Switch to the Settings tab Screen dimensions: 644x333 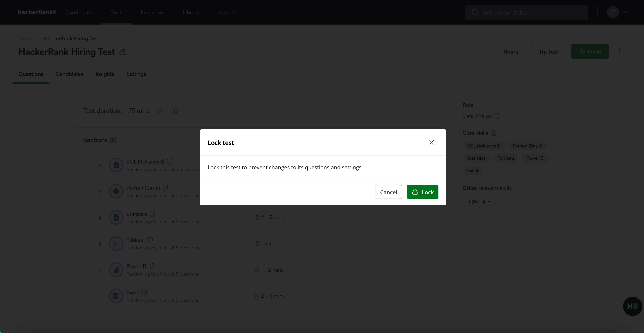136,74
